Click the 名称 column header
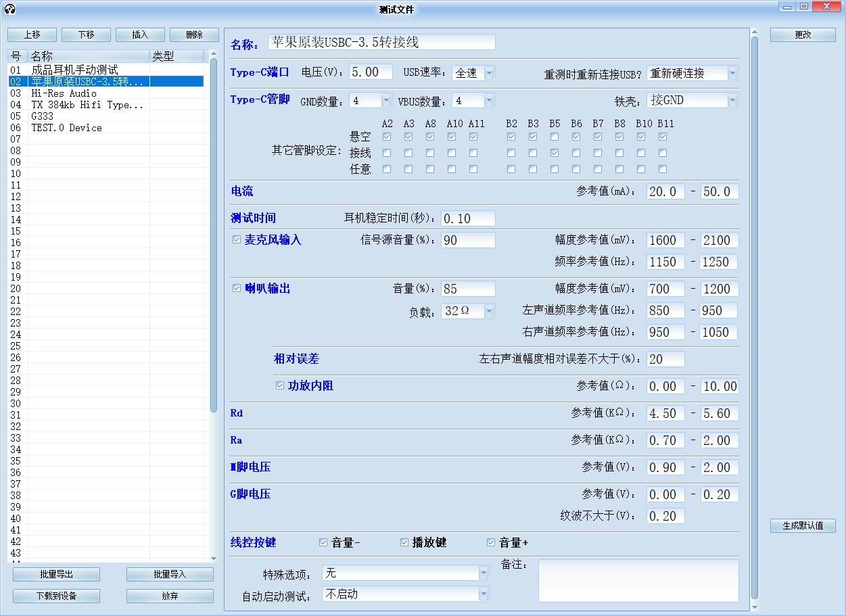The width and height of the screenshot is (846, 616). pyautogui.click(x=88, y=56)
